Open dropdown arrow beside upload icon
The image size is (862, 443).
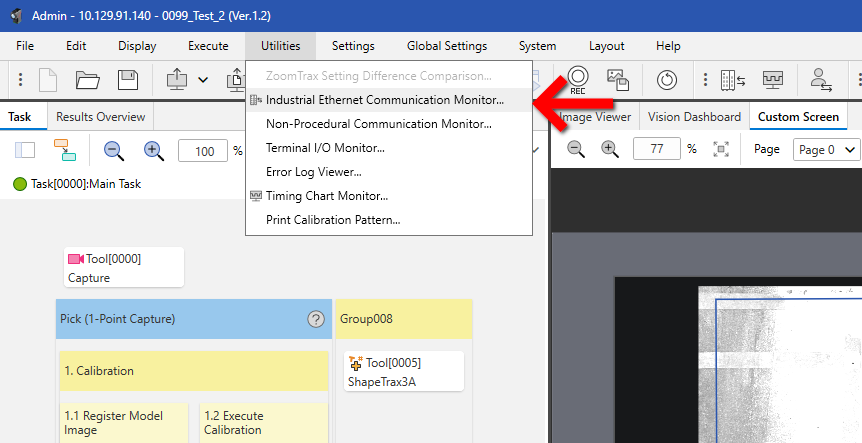click(x=203, y=80)
